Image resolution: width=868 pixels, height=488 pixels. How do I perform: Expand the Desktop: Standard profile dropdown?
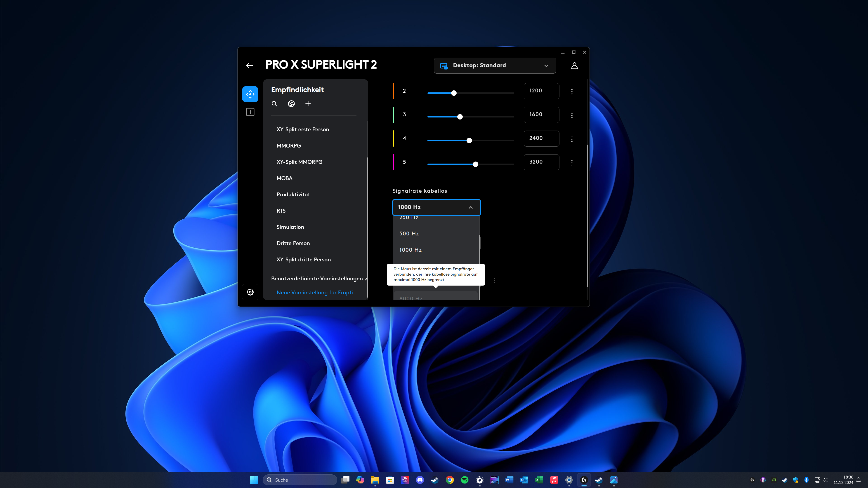(x=495, y=66)
